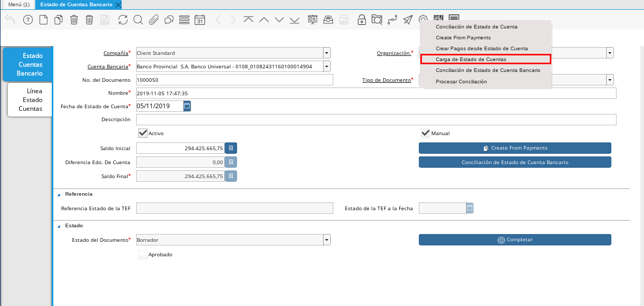Open the Cuenta Bancaria dropdown arrow
644x306 pixels.
point(327,66)
